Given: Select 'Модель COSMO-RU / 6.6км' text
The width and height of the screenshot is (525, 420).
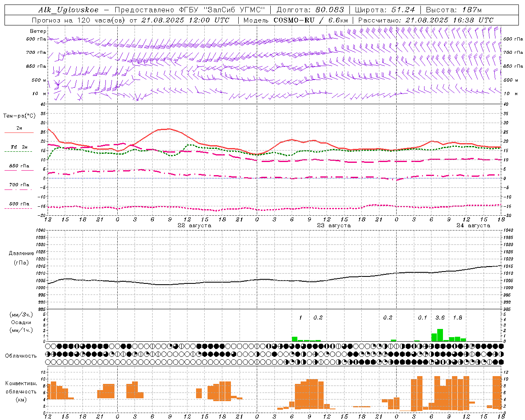Looking at the screenshot, I should point(296,20).
